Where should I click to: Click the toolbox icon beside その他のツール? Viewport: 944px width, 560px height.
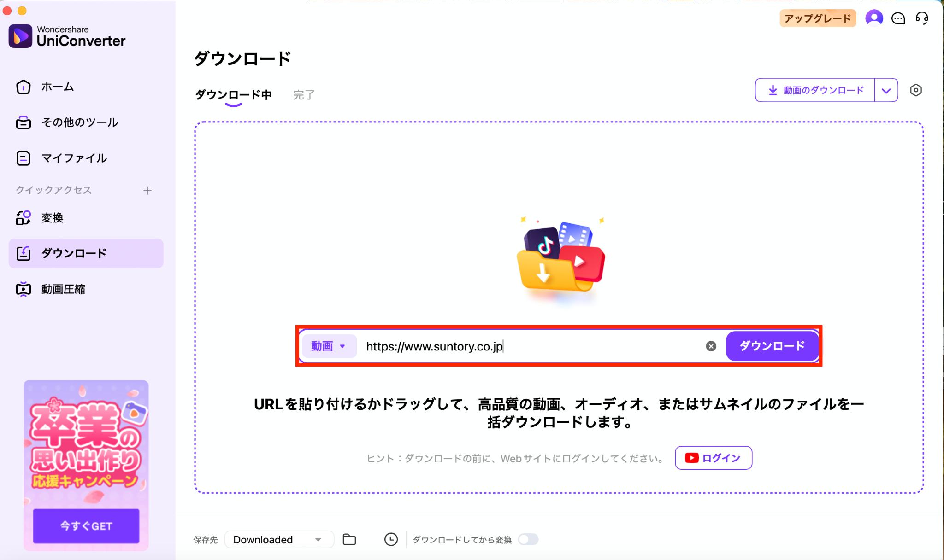[x=24, y=122]
